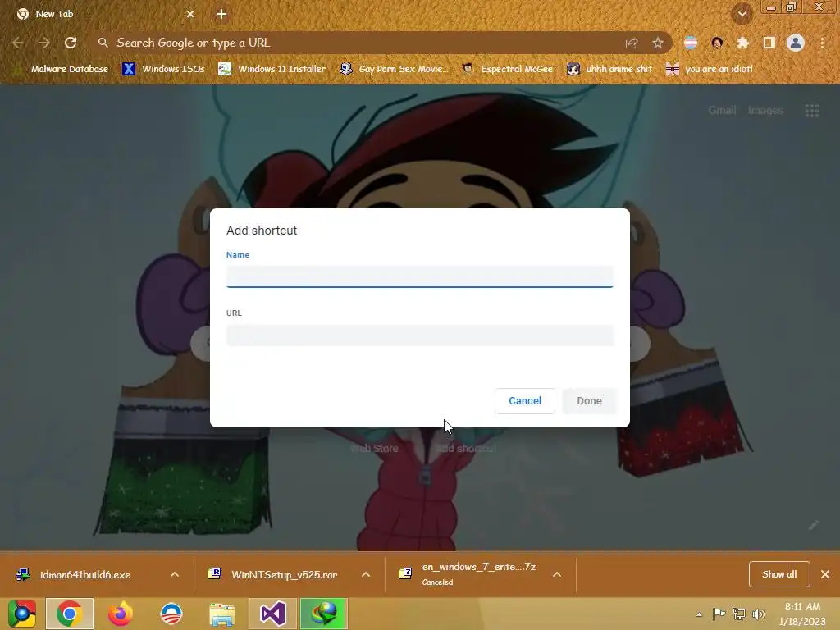Click the customize page pencil icon
840x630 pixels.
(813, 525)
